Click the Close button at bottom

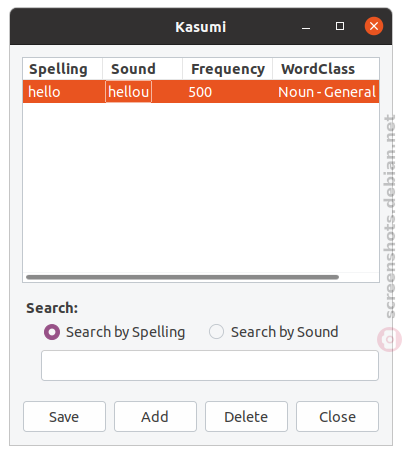(337, 416)
